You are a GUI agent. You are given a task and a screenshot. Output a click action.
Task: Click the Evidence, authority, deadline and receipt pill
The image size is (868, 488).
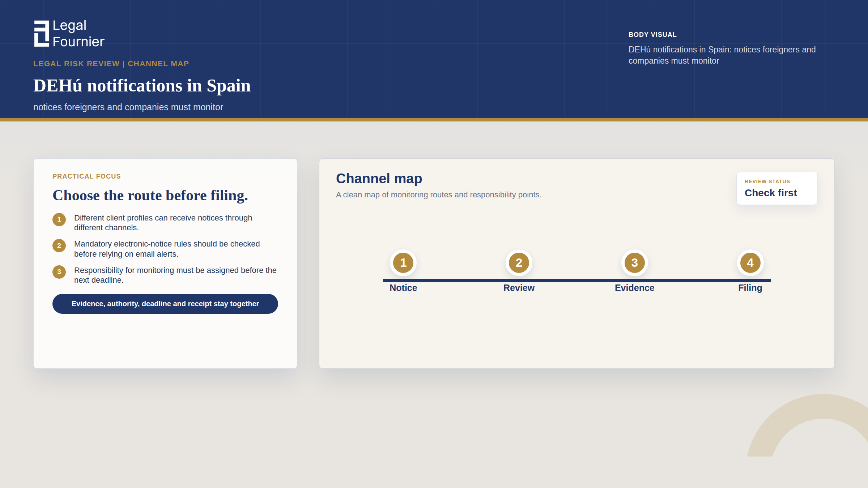click(x=165, y=304)
